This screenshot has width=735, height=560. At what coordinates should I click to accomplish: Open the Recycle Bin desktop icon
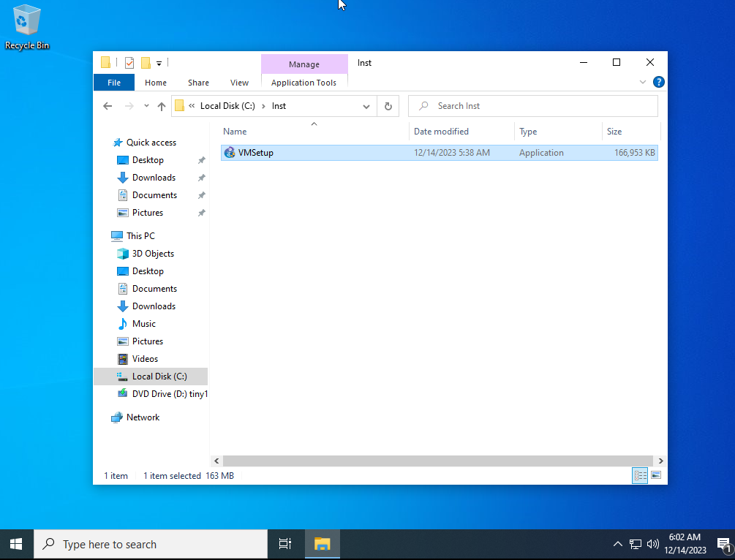click(x=27, y=27)
